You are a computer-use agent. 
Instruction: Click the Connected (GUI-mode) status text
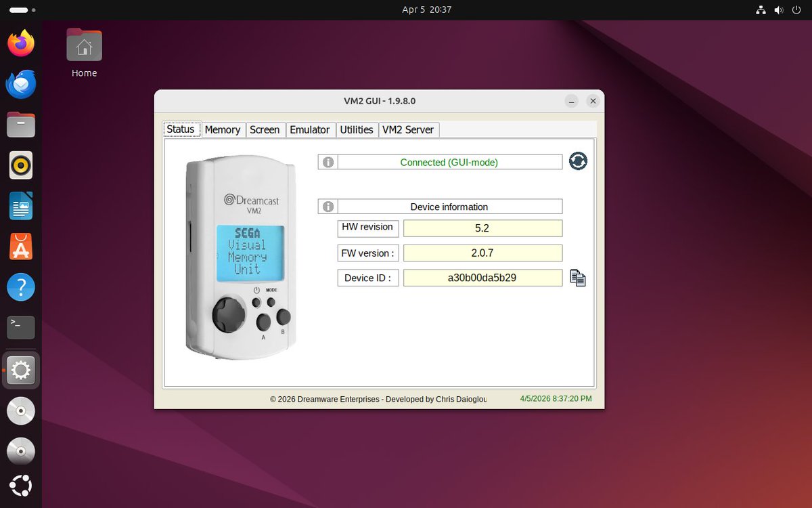pos(449,162)
